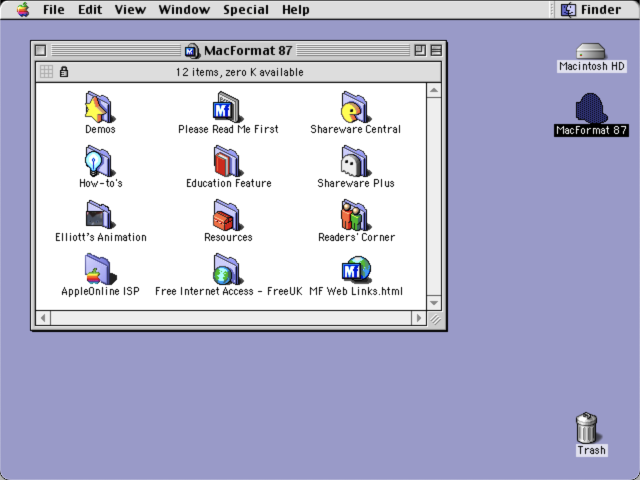This screenshot has width=640, height=480.
Task: Open the Special menu
Action: tap(246, 9)
